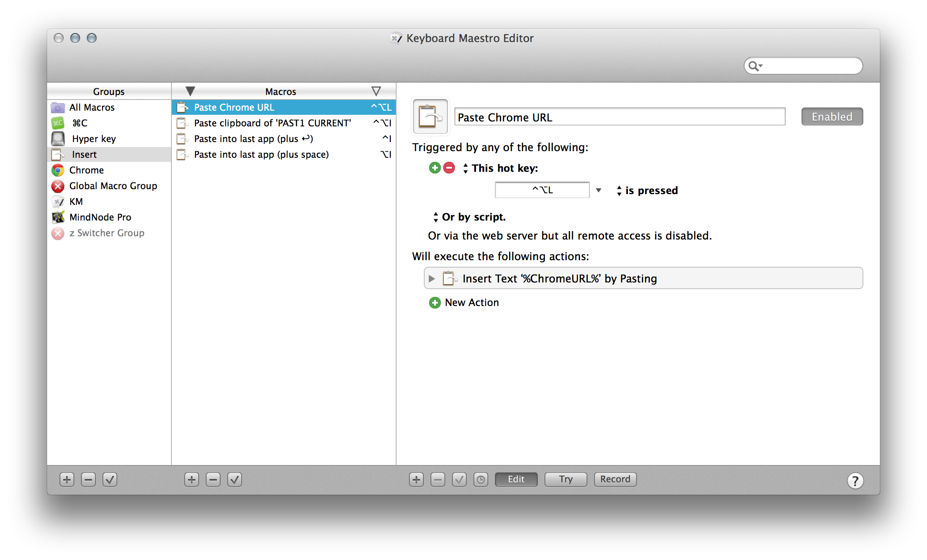Image resolution: width=927 pixels, height=560 pixels.
Task: Click the New Action label
Action: [472, 303]
